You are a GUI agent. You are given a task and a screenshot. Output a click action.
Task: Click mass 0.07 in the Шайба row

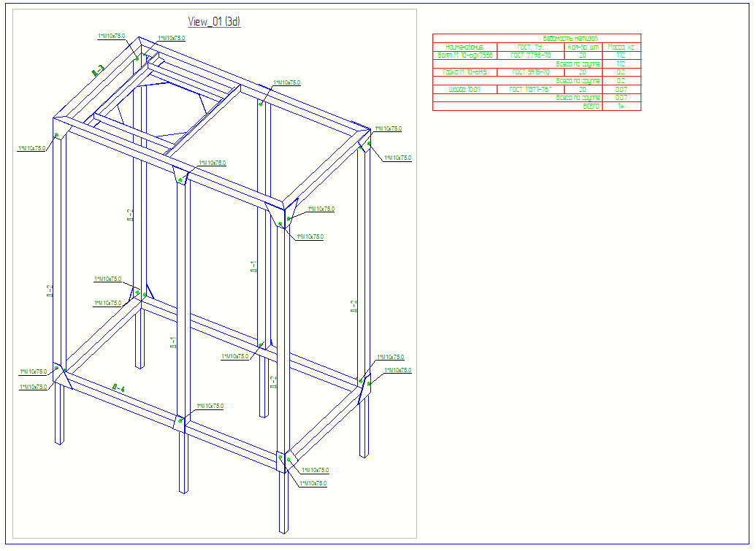[621, 90]
